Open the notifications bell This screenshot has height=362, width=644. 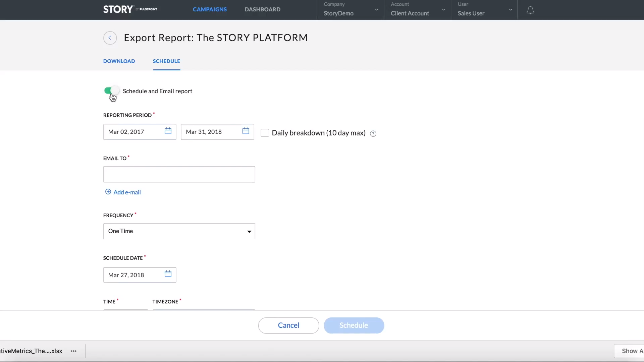pyautogui.click(x=530, y=10)
